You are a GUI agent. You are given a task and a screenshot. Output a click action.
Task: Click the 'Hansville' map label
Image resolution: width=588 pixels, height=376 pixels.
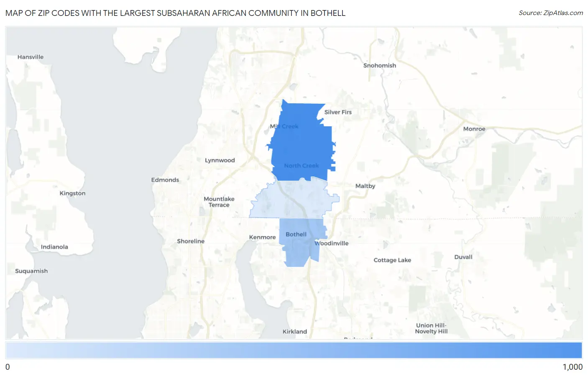pyautogui.click(x=31, y=57)
